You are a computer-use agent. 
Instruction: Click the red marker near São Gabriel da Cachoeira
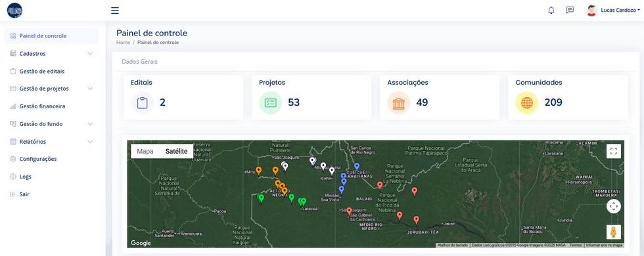(349, 211)
